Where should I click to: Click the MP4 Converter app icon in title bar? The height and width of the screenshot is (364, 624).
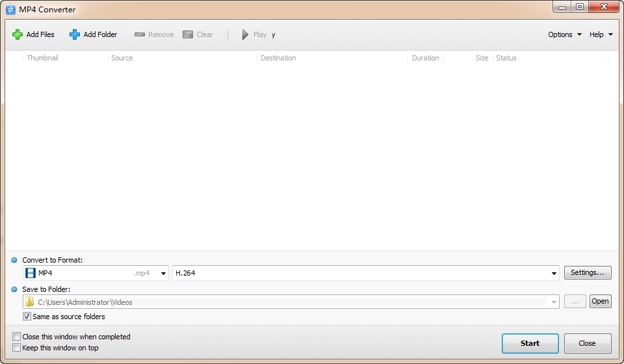pyautogui.click(x=11, y=10)
